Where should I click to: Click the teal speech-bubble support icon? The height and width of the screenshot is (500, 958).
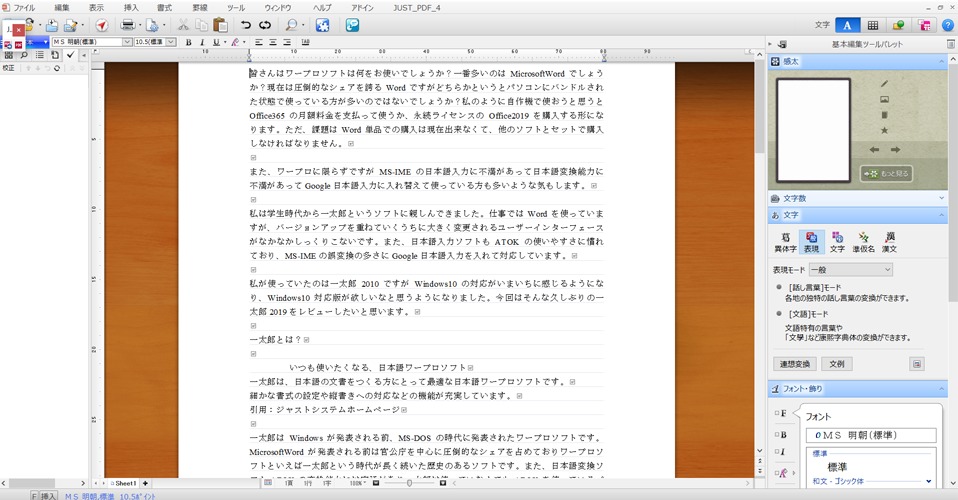click(352, 25)
